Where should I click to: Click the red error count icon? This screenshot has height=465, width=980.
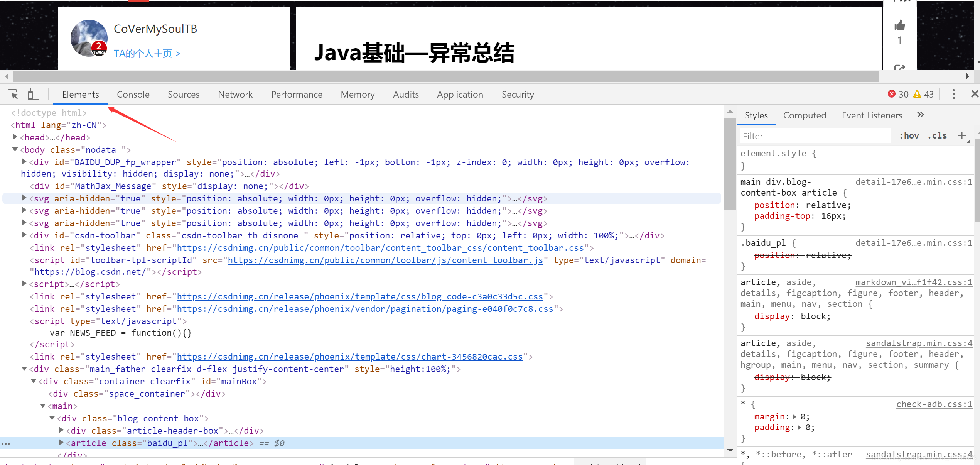click(x=892, y=94)
